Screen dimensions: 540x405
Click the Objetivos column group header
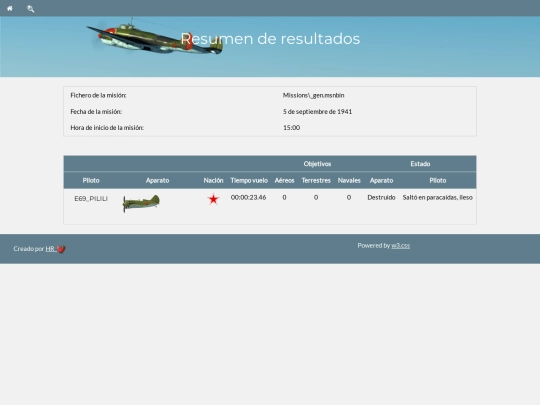click(x=317, y=164)
